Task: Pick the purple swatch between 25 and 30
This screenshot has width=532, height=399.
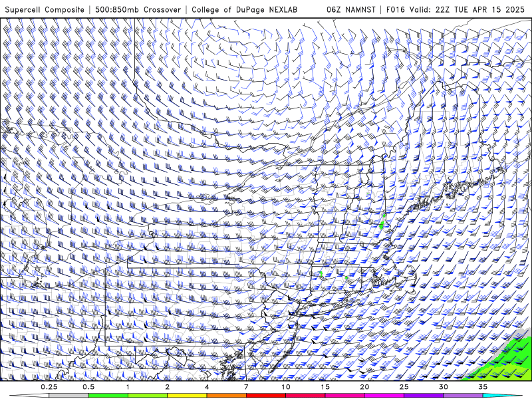Action: (x=424, y=396)
